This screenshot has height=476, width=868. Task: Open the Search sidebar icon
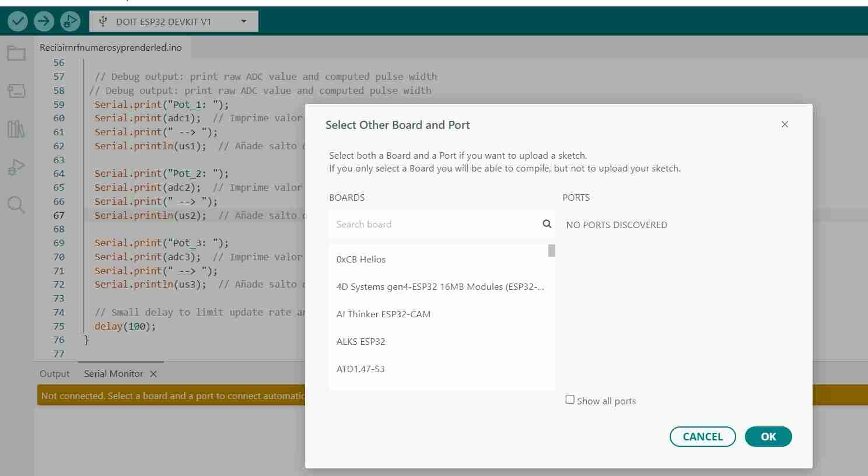pyautogui.click(x=16, y=204)
